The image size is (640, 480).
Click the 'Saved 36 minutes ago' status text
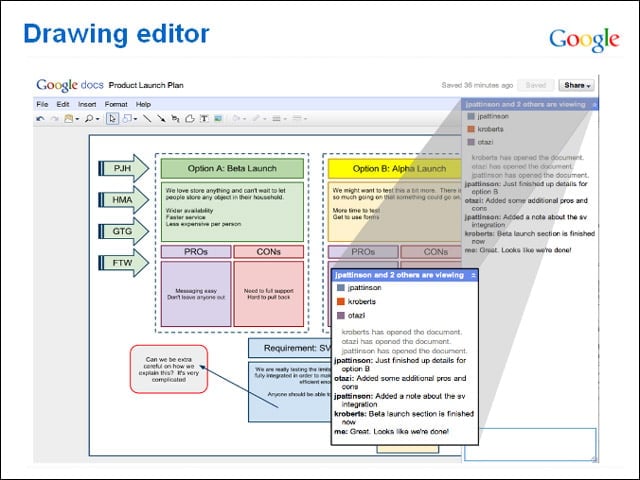click(x=477, y=85)
